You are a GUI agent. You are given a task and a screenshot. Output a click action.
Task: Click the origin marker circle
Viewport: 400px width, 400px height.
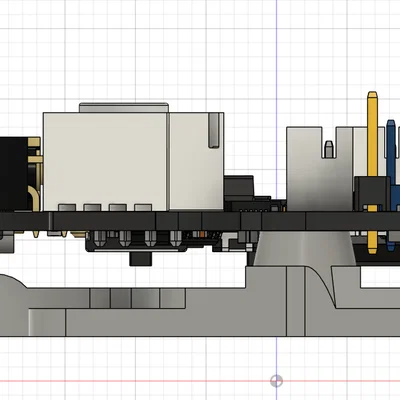point(276,381)
